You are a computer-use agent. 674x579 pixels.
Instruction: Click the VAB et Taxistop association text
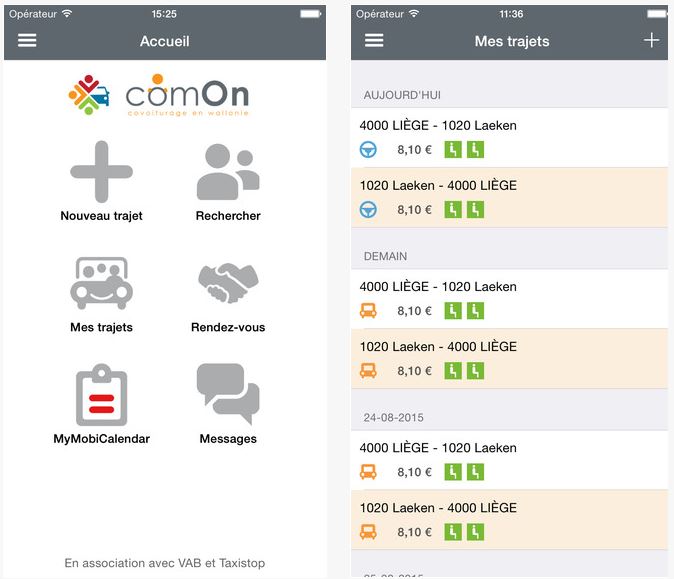tap(165, 563)
